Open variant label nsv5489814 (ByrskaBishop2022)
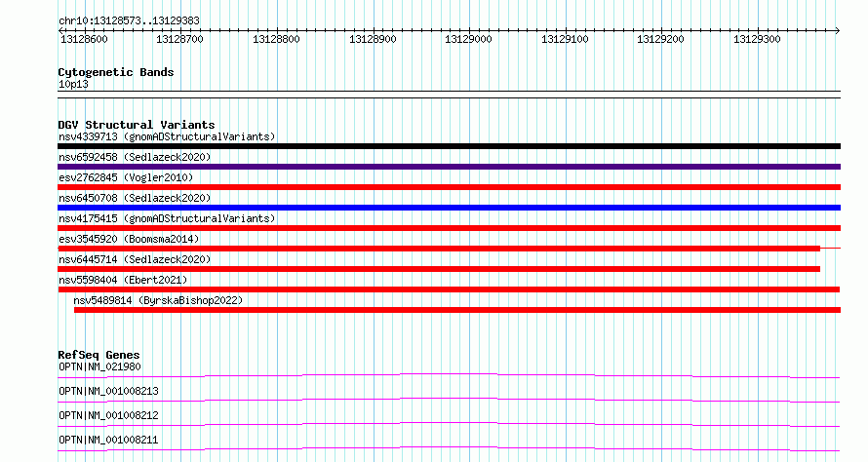This screenshot has width=868, height=462. [x=158, y=300]
